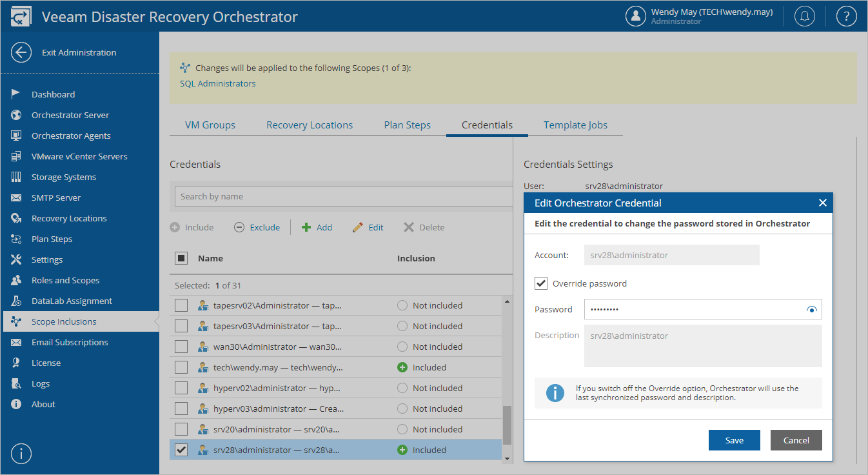Click the user avatar icon for Wendy May

(636, 16)
